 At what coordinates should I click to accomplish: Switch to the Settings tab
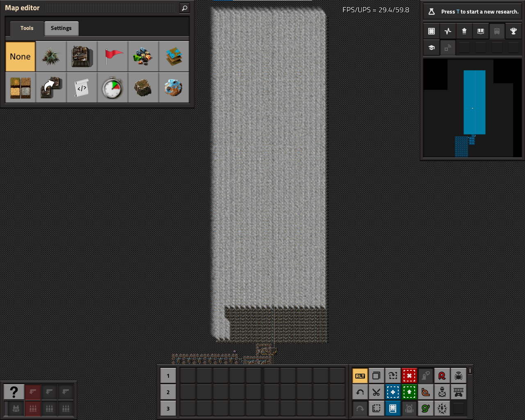point(61,28)
